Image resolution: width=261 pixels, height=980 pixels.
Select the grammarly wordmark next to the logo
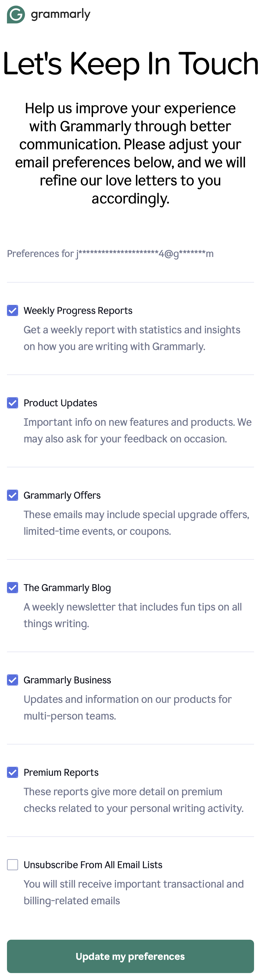coord(59,14)
